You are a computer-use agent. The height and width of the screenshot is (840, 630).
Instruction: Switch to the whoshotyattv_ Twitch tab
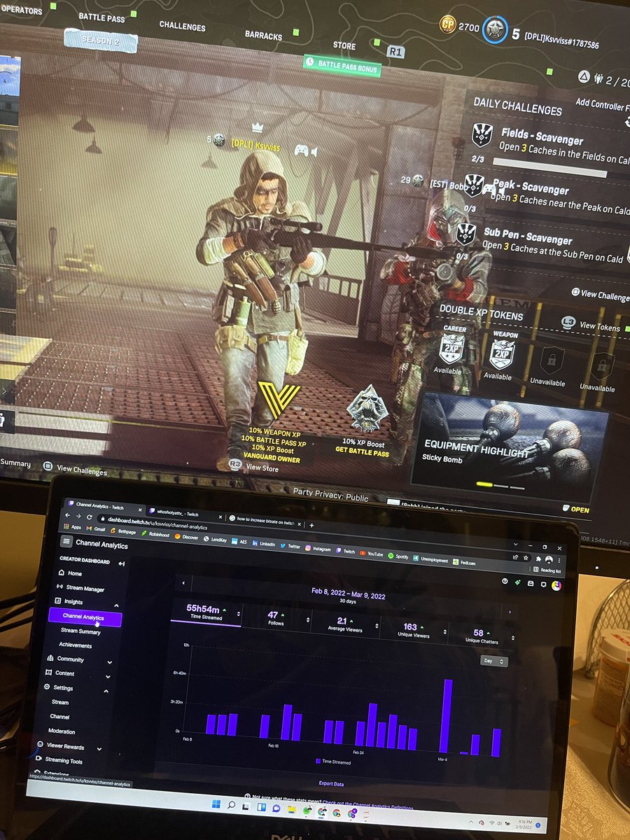tap(183, 513)
